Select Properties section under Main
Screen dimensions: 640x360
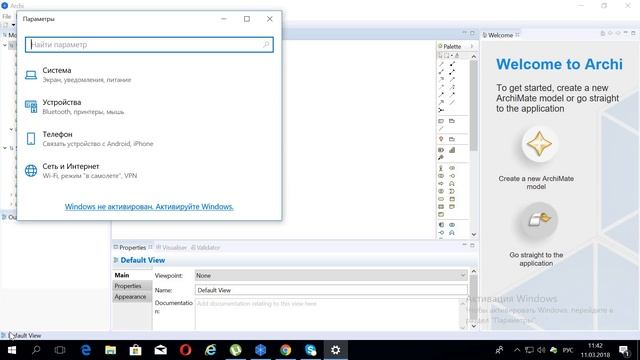pos(132,286)
